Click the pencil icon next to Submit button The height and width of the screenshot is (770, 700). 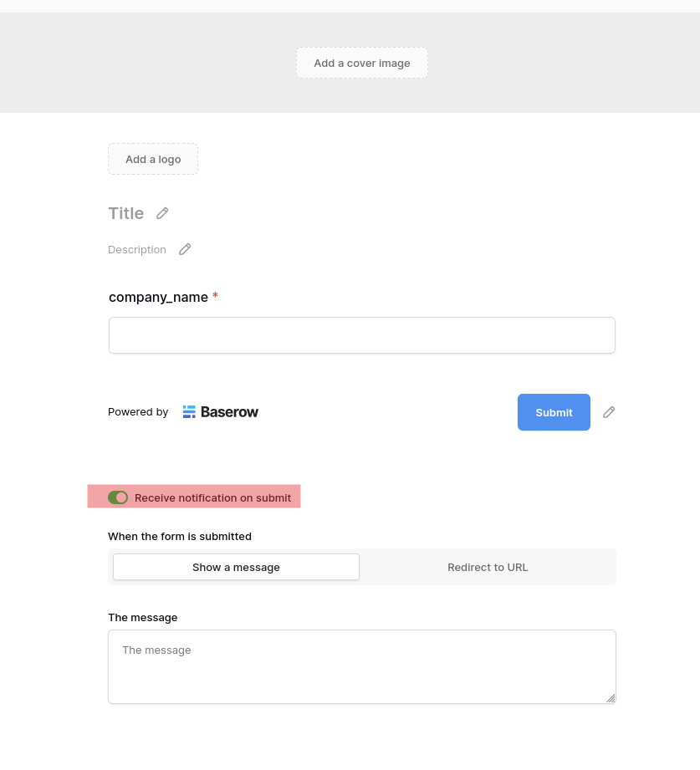coord(609,412)
